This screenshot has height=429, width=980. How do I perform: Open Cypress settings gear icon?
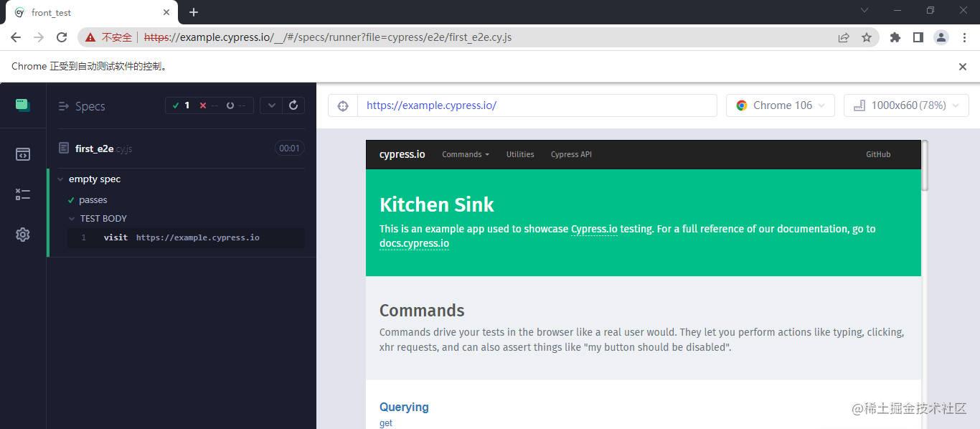point(23,235)
